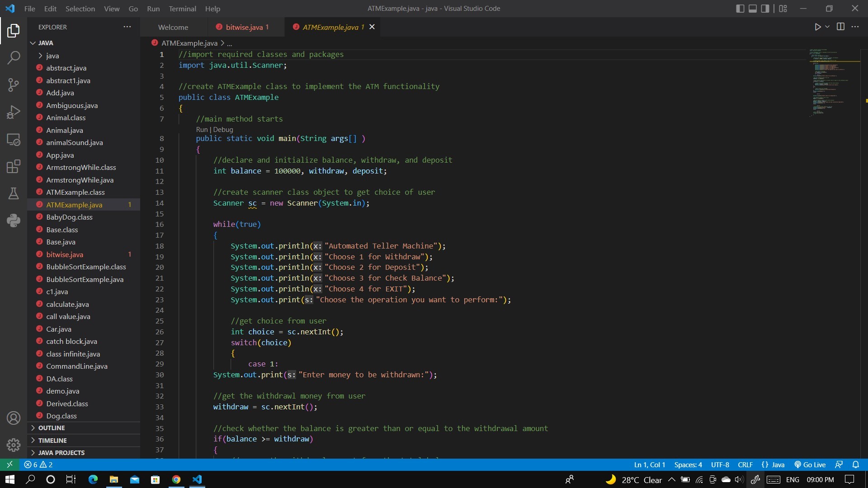Toggle the secondary side bar
Image resolution: width=868 pixels, height=488 pixels.
click(x=765, y=9)
